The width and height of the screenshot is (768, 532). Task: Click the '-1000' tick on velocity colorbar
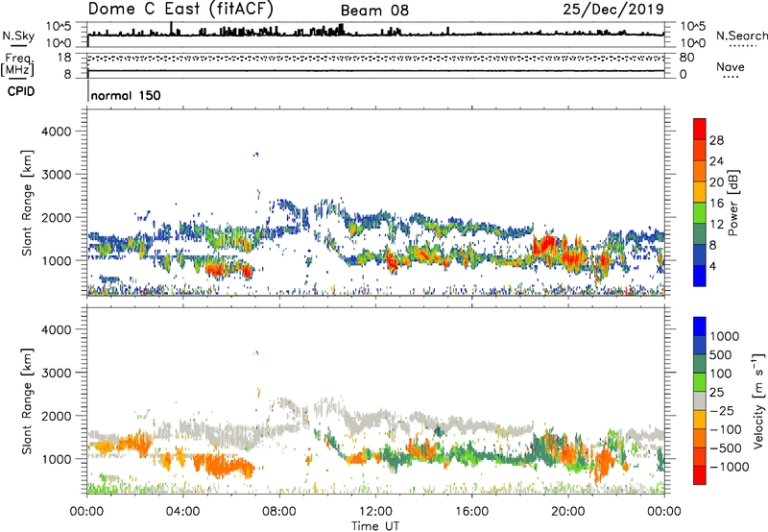click(x=730, y=467)
